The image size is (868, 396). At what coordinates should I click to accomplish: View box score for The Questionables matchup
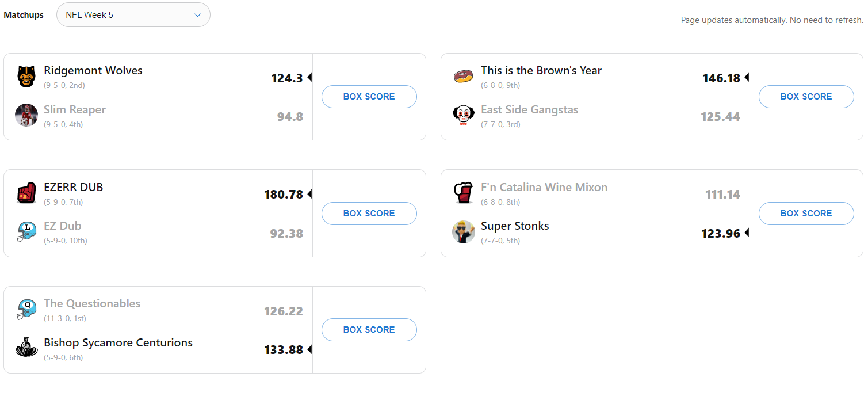[x=369, y=330]
